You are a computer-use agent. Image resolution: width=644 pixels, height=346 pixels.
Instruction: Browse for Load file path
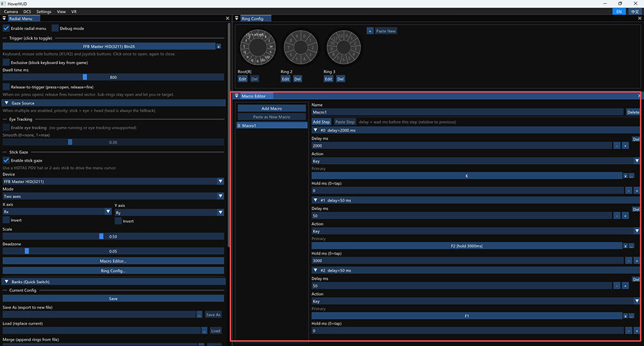point(204,331)
